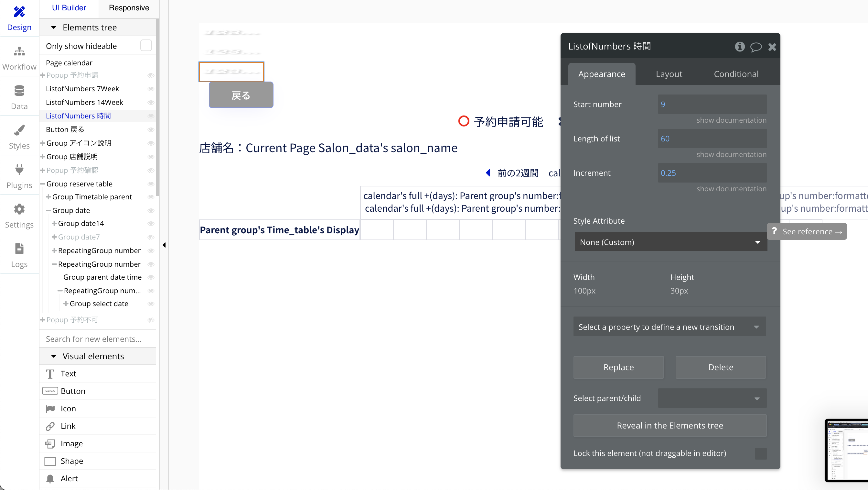Image resolution: width=868 pixels, height=490 pixels.
Task: Collapse the left panel with arrow handle
Action: click(164, 245)
